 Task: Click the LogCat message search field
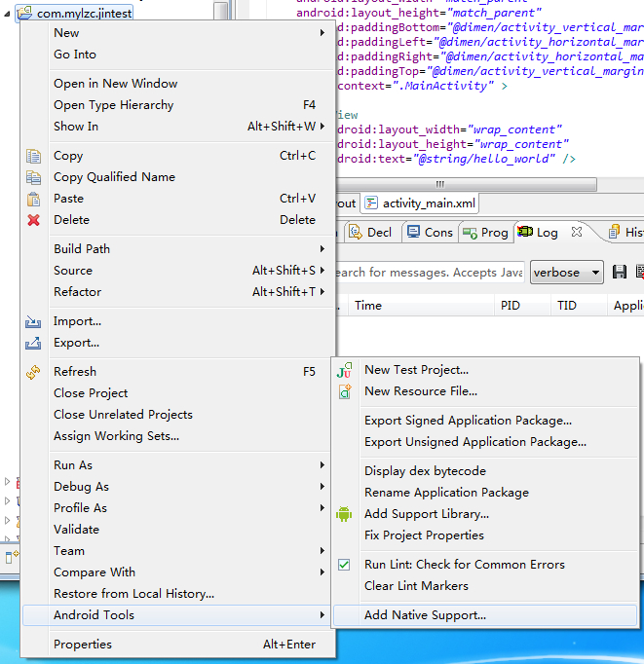pos(430,273)
